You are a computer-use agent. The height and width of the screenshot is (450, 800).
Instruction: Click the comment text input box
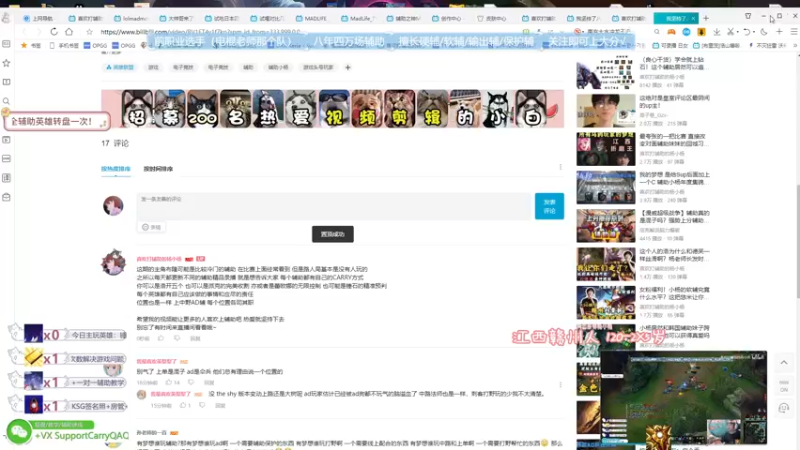[334, 206]
